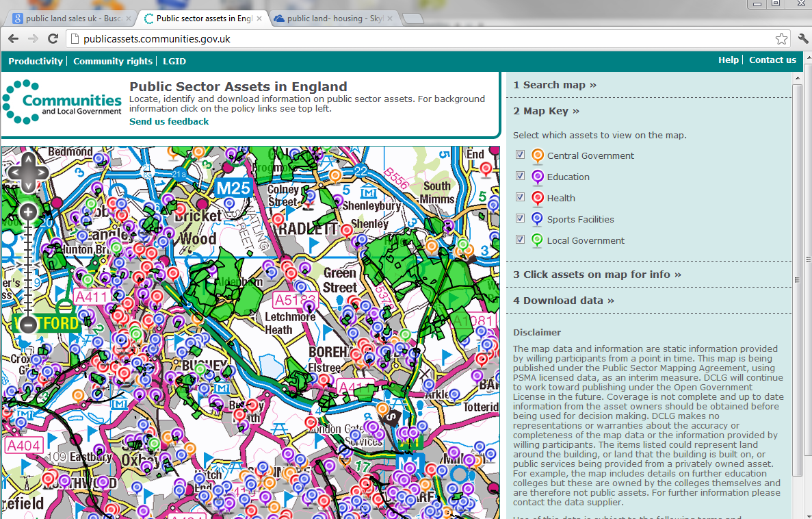Image resolution: width=812 pixels, height=519 pixels.
Task: Toggle the Central Government assets checkbox
Action: tap(520, 155)
